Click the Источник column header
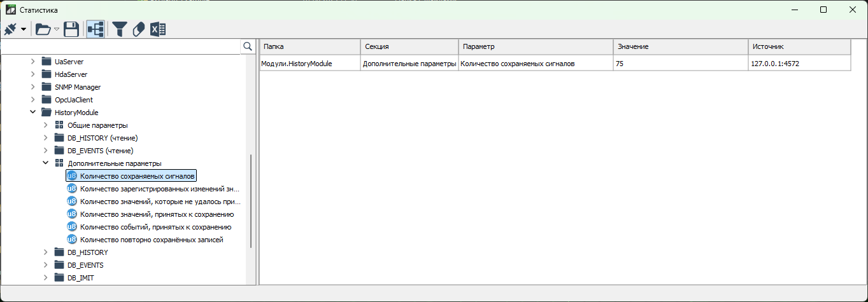Image resolution: width=868 pixels, height=302 pixels. [x=799, y=47]
